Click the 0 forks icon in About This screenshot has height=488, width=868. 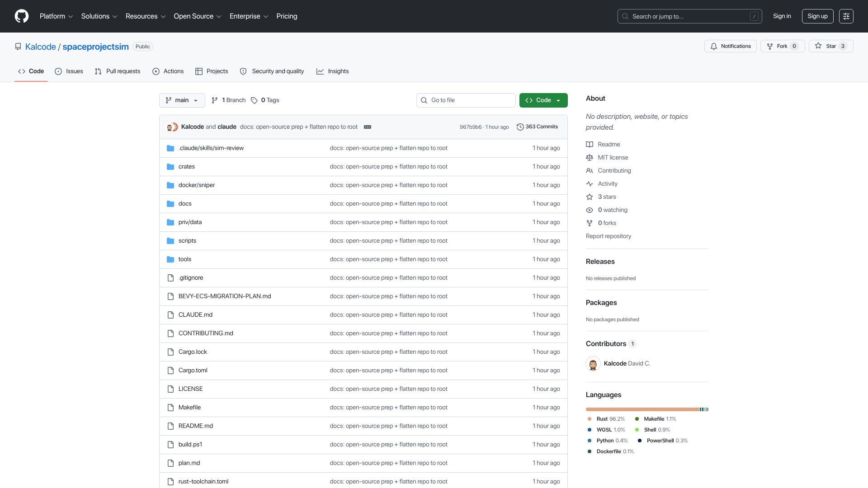click(590, 223)
